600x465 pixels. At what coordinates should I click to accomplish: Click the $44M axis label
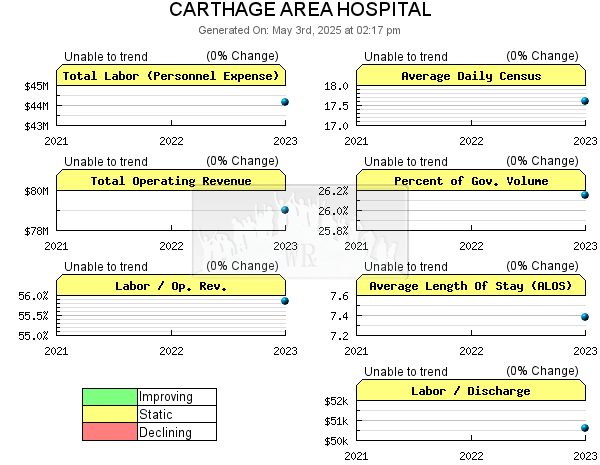pos(36,106)
